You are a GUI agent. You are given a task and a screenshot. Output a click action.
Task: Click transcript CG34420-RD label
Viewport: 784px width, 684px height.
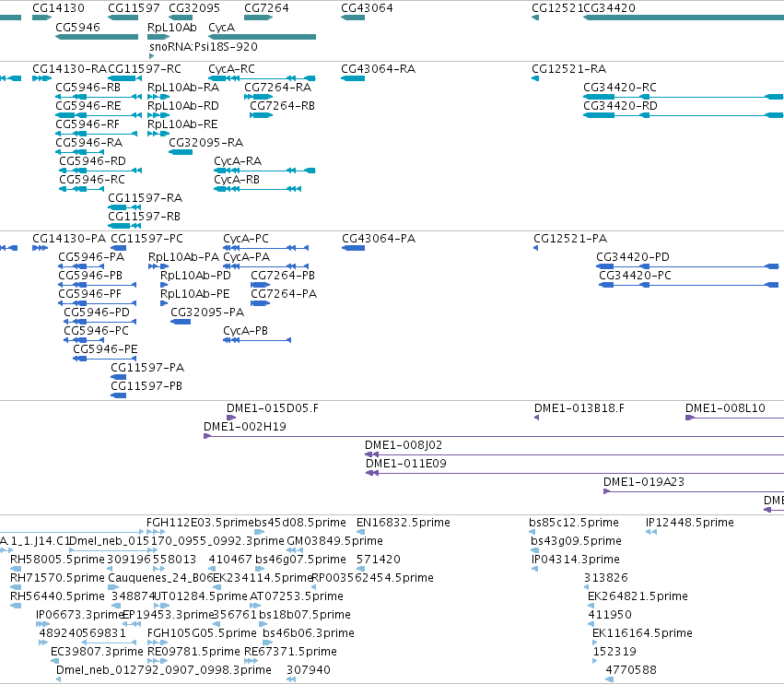(621, 106)
